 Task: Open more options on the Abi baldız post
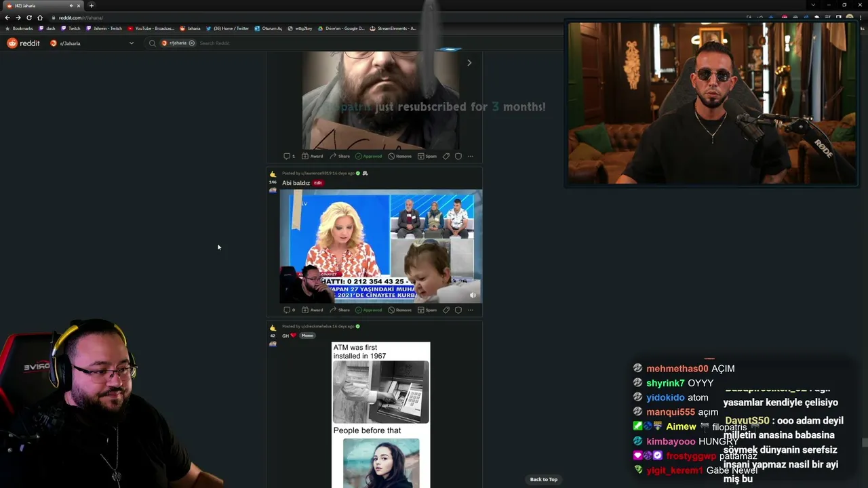coord(471,310)
